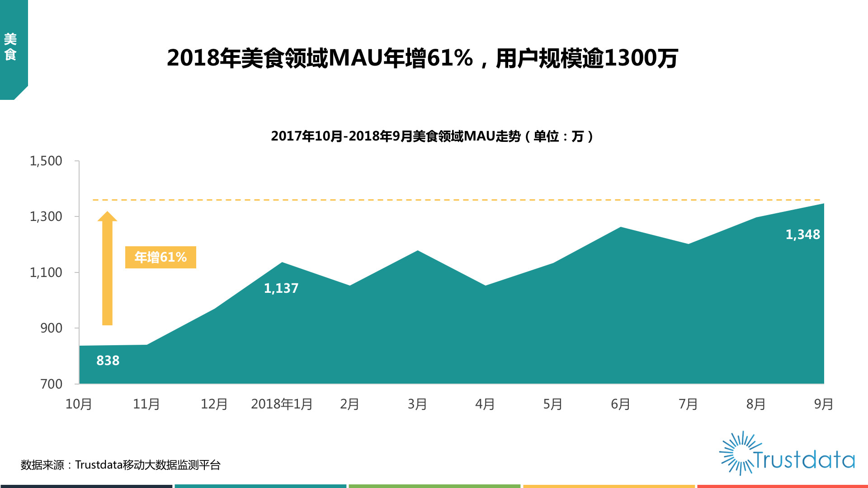Screen dimensions: 868x488
Task: Click the '838' data label
Action: [108, 361]
